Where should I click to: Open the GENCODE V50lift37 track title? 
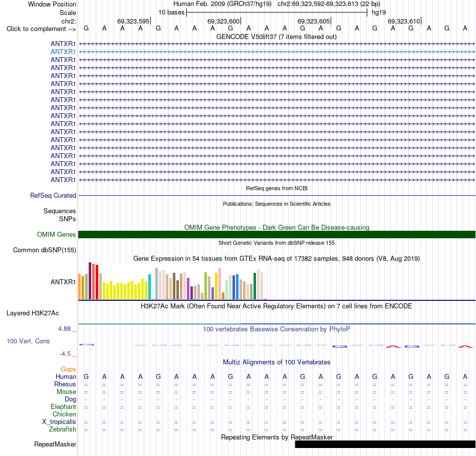coord(277,37)
